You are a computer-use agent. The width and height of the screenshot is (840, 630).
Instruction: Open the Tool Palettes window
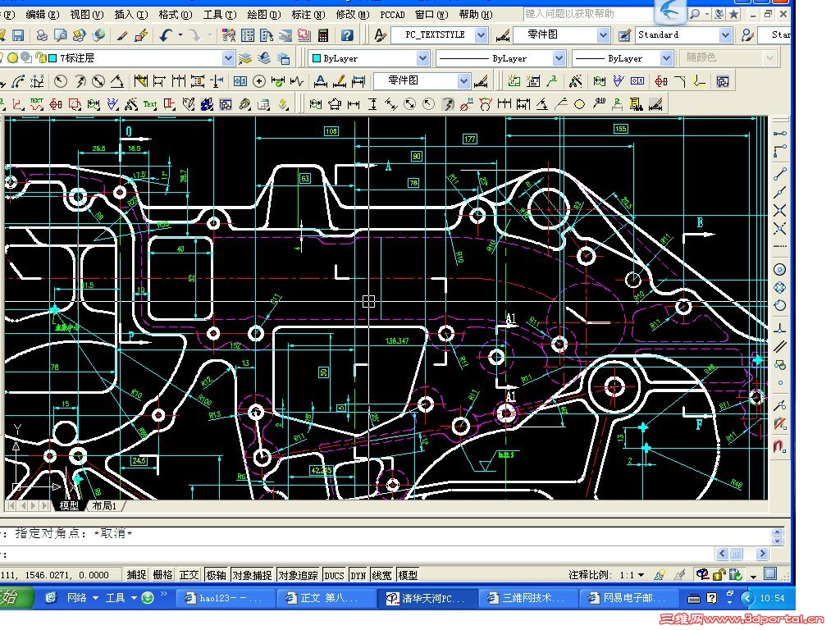click(267, 35)
